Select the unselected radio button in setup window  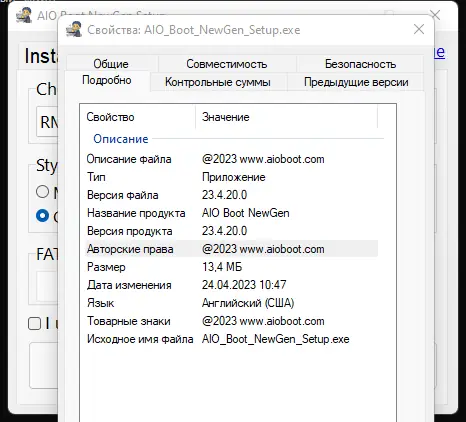click(42, 192)
